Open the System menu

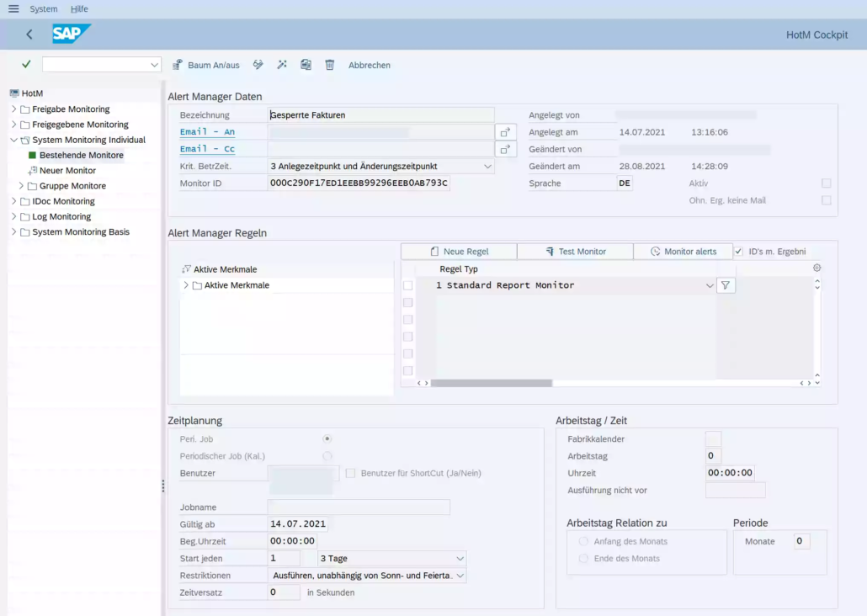[x=43, y=8]
